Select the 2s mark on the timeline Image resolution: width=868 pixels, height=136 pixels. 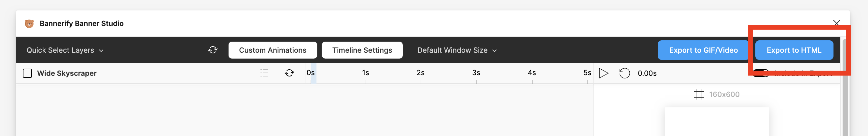tap(421, 73)
